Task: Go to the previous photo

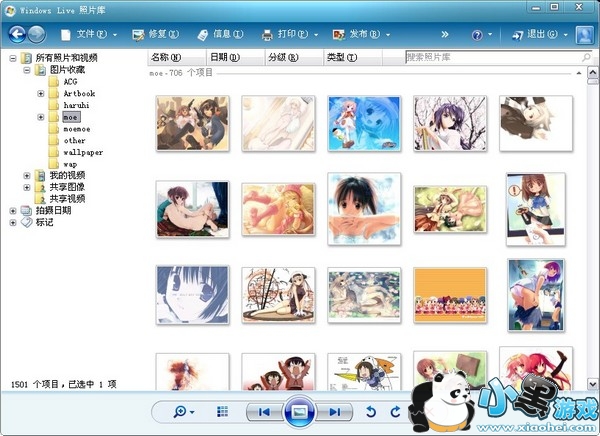Action: click(x=264, y=412)
